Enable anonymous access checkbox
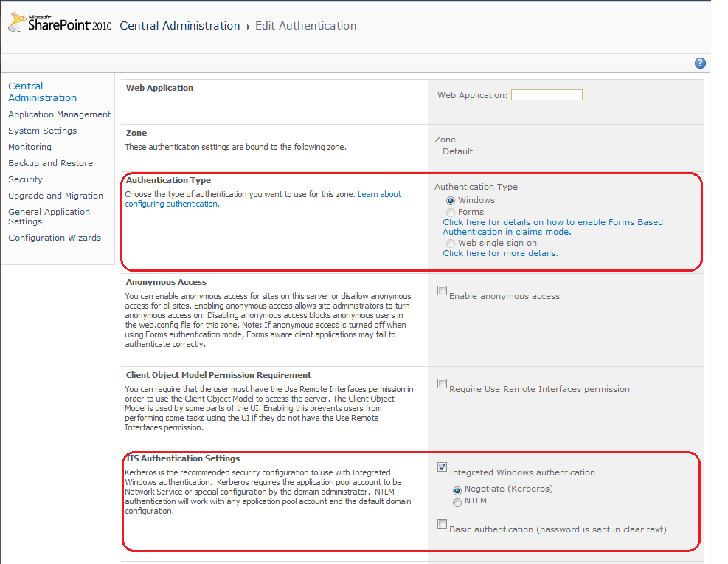The height and width of the screenshot is (564, 728). click(x=443, y=291)
